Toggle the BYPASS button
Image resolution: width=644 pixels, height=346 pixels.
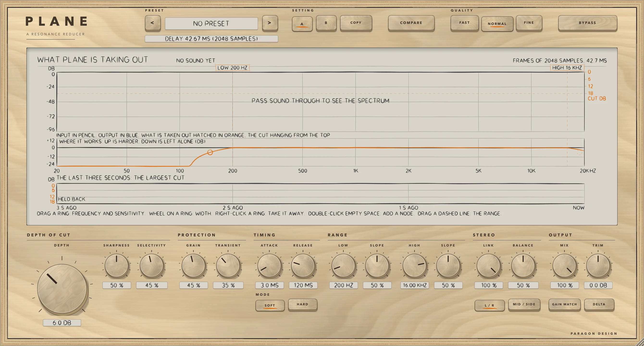click(x=587, y=23)
